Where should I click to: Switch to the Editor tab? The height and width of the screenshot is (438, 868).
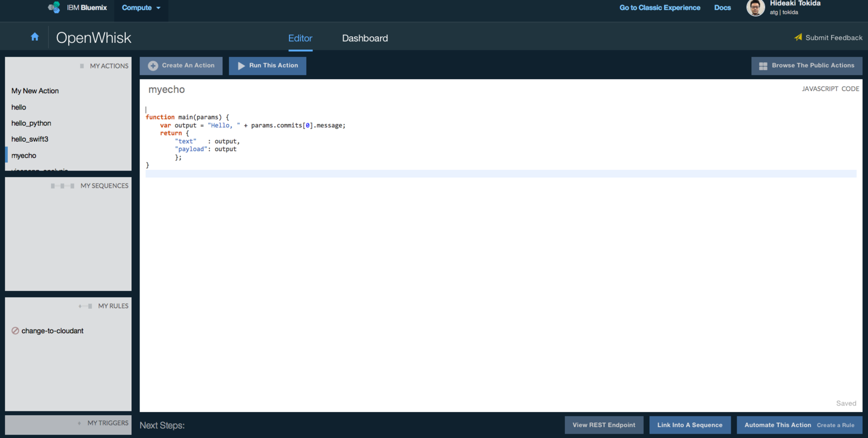pos(300,38)
